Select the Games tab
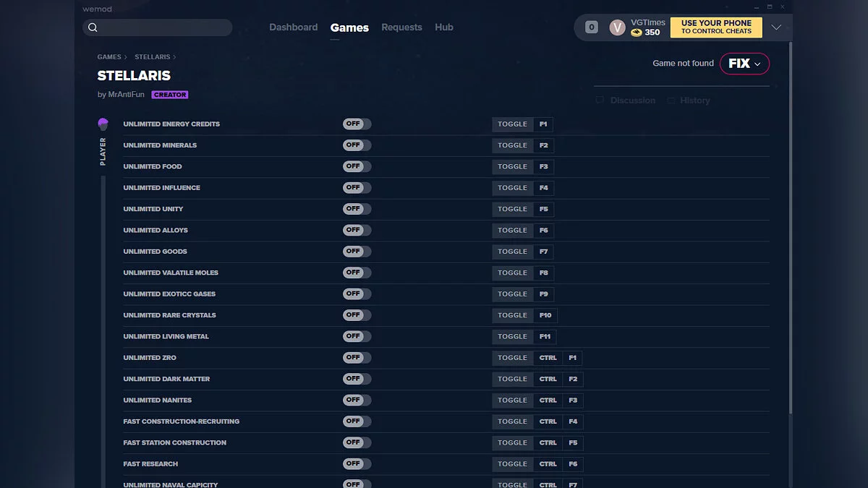The image size is (868, 488). click(349, 27)
